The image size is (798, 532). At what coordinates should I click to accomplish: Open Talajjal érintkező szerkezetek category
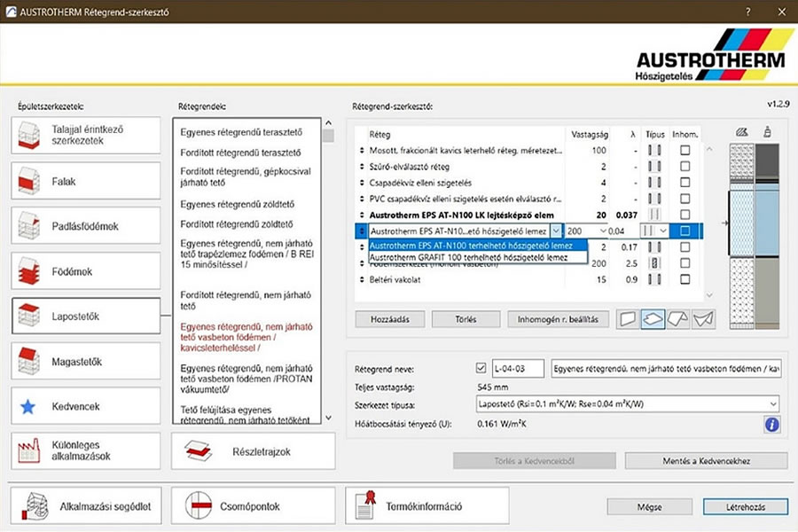[x=85, y=136]
